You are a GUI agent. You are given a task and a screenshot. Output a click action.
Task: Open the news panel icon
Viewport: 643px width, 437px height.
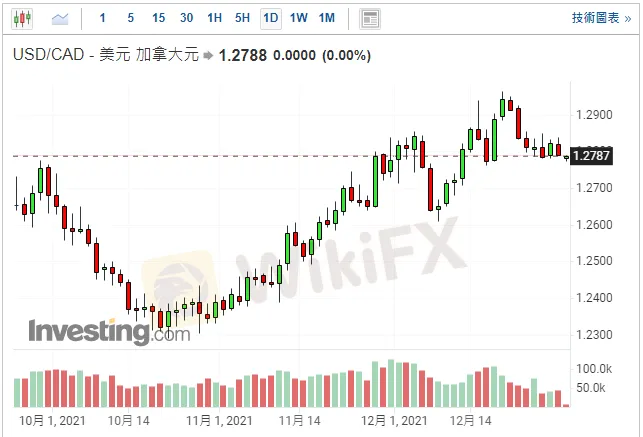(x=370, y=18)
